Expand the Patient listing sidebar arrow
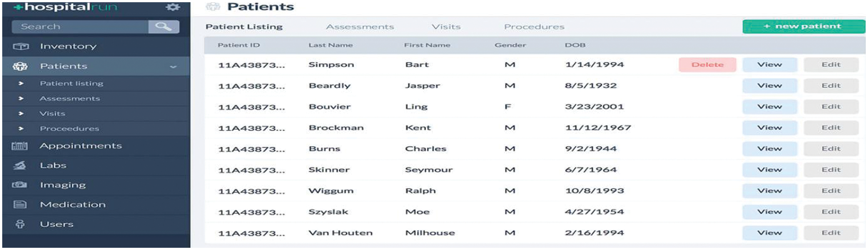Image resolution: width=868 pixels, height=250 pixels. (x=21, y=83)
